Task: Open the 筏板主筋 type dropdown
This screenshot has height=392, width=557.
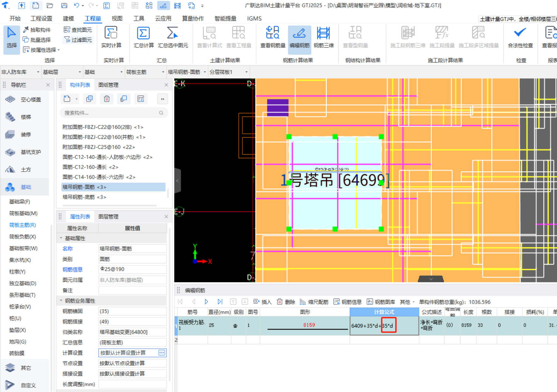Action: (145, 72)
